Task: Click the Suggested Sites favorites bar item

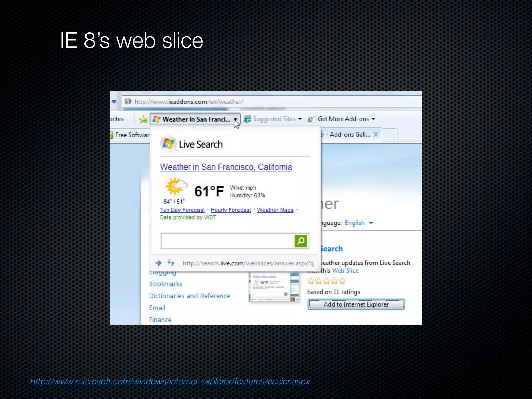Action: tap(273, 119)
